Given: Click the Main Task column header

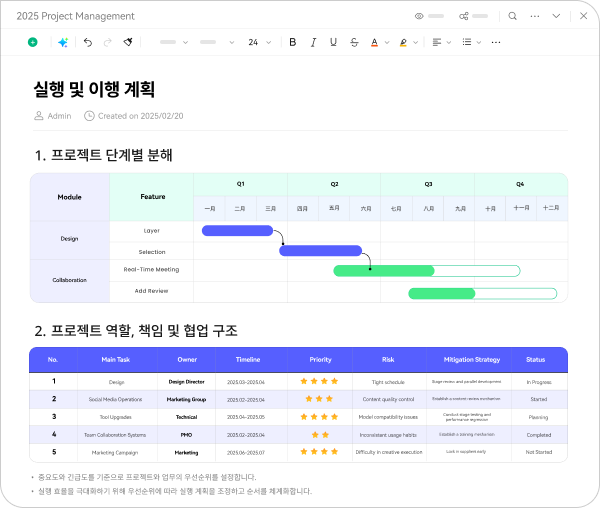Looking at the screenshot, I should click(x=116, y=360).
